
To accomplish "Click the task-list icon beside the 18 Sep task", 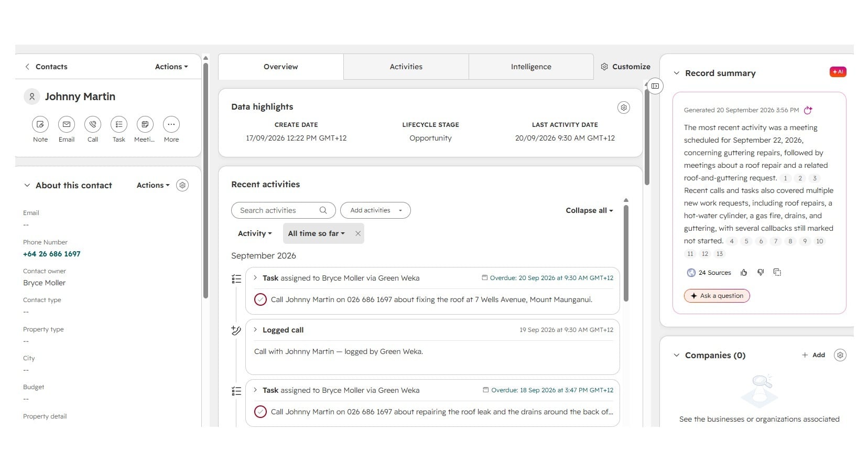I will tap(236, 391).
